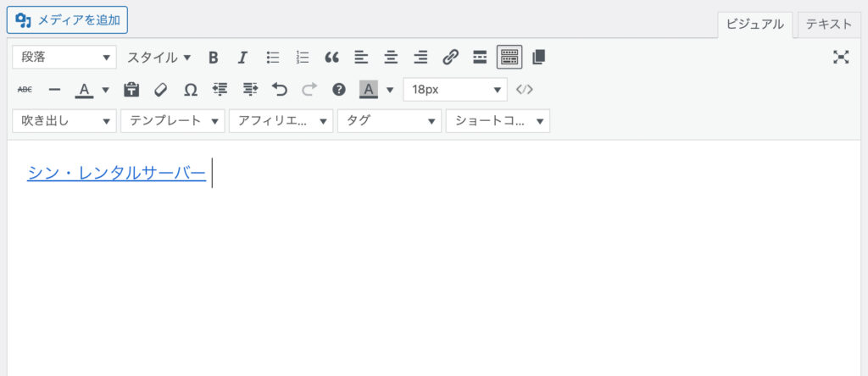Image resolution: width=868 pixels, height=376 pixels.
Task: Insert a horizontal line
Action: point(54,89)
